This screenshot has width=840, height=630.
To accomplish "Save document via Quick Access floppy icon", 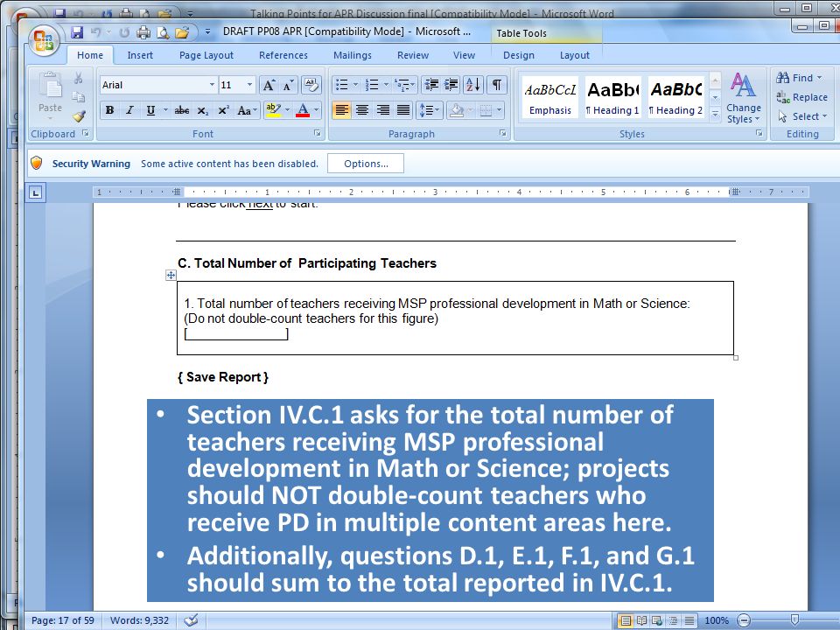I will pyautogui.click(x=77, y=32).
